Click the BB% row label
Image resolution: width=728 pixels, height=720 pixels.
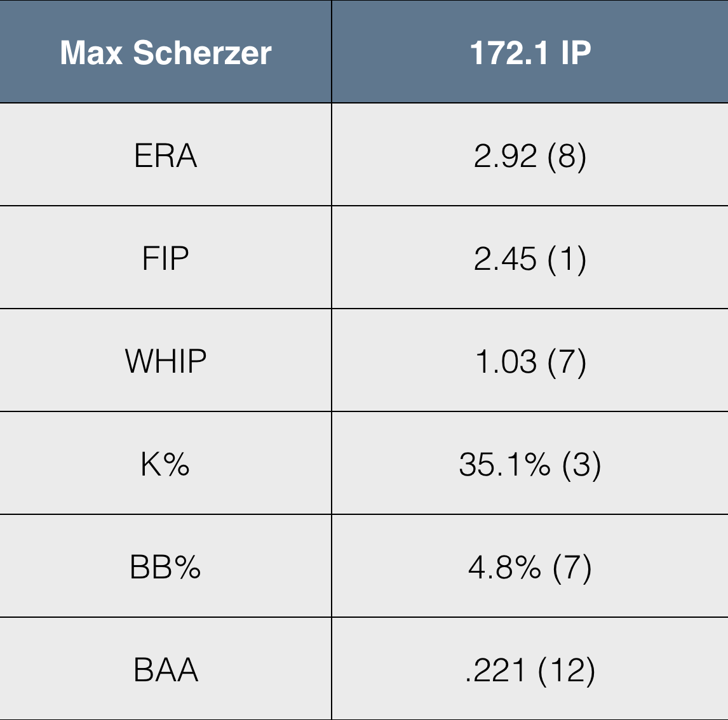[x=166, y=567]
